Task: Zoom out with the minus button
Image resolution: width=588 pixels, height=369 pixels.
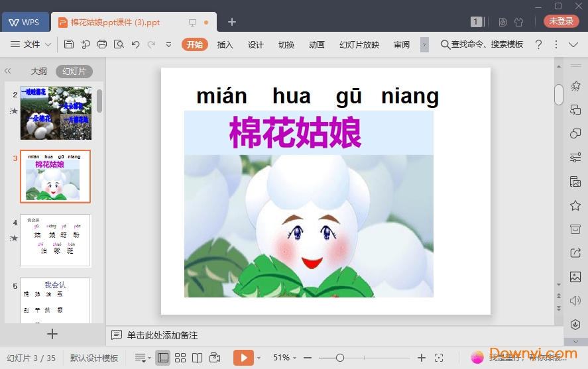Action: click(308, 358)
